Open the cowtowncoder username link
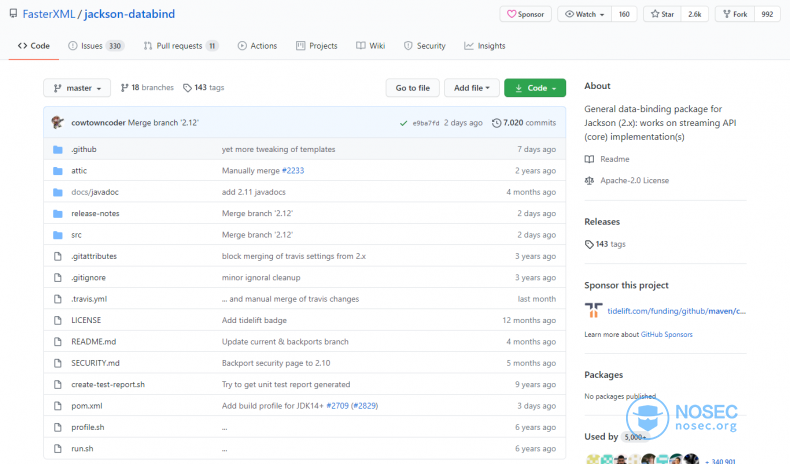 click(x=98, y=123)
